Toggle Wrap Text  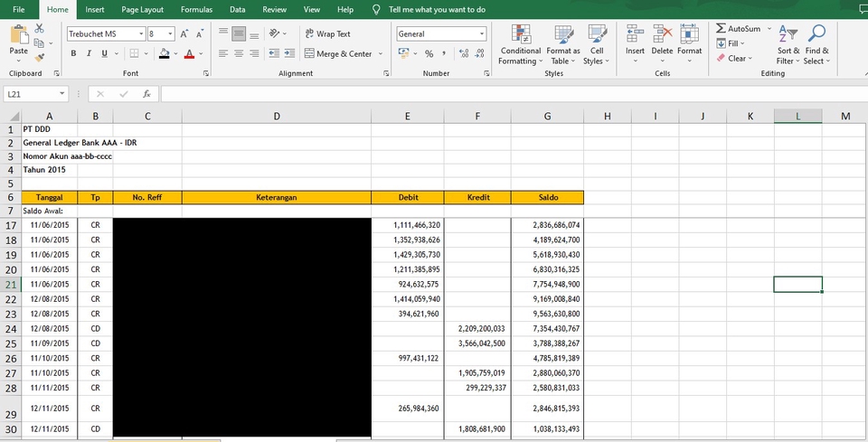327,33
